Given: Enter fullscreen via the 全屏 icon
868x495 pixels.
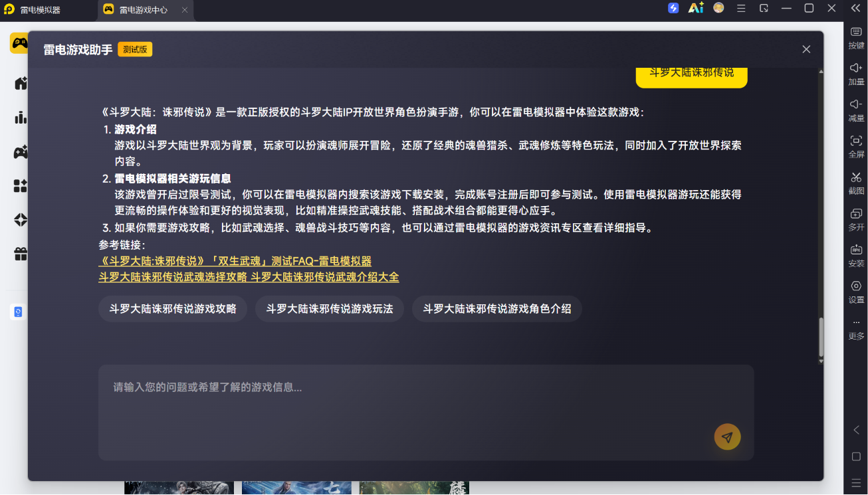Looking at the screenshot, I should click(x=856, y=147).
